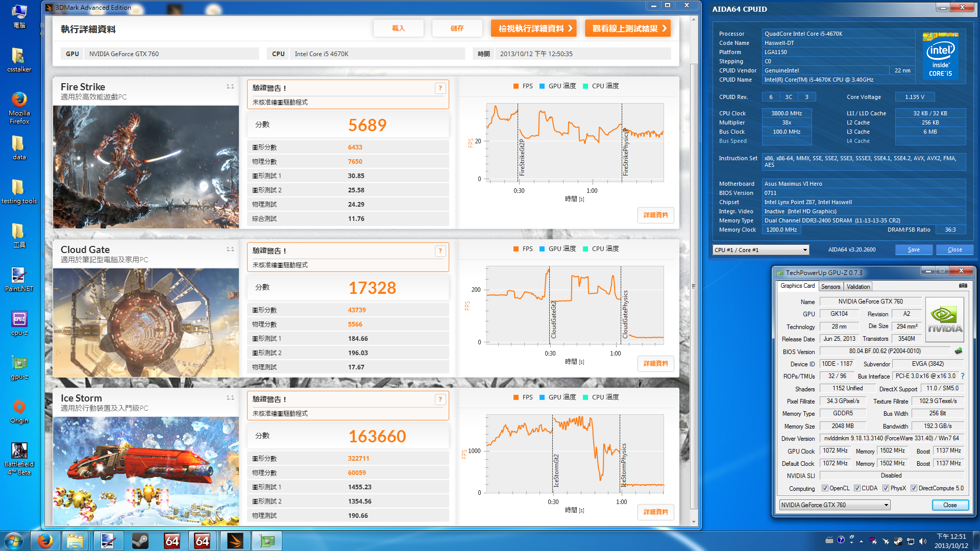Open Ice Storm validation warning help icon
This screenshot has height=551, width=980.
[x=440, y=399]
